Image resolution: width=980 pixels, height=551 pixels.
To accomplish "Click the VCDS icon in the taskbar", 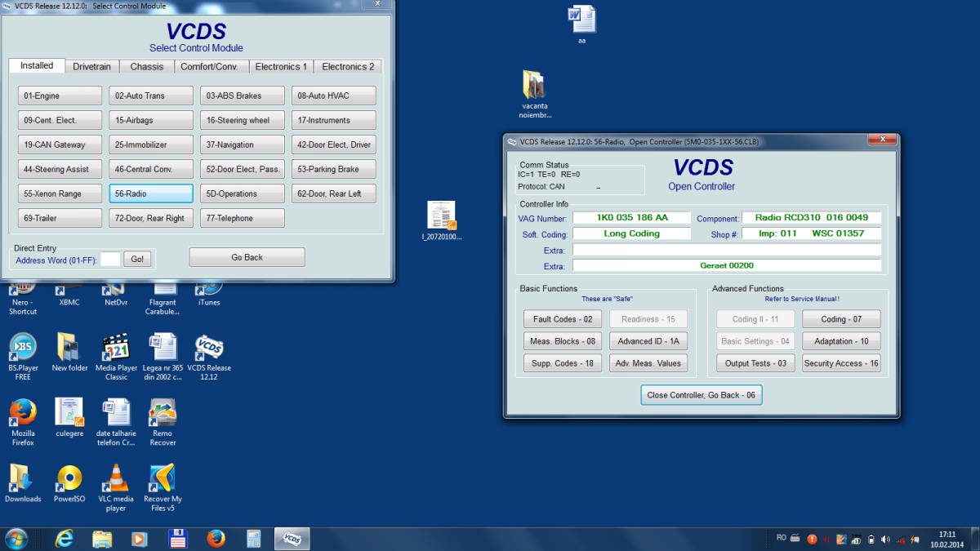I will tap(292, 538).
